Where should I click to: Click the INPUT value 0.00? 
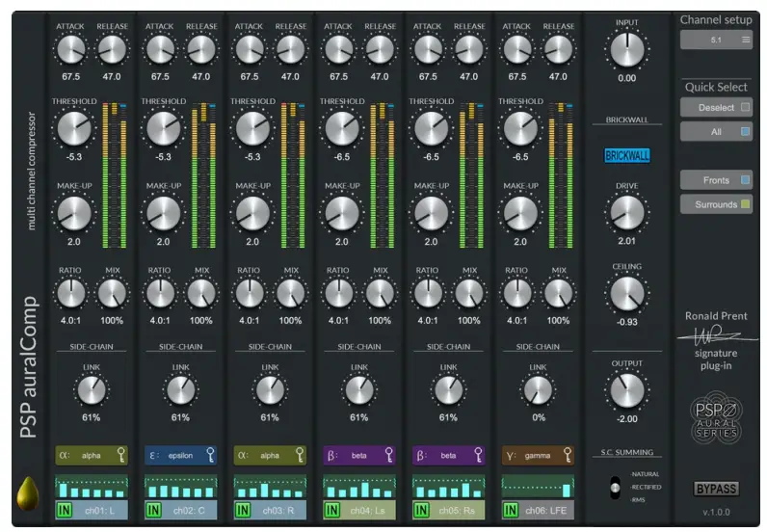coord(627,78)
